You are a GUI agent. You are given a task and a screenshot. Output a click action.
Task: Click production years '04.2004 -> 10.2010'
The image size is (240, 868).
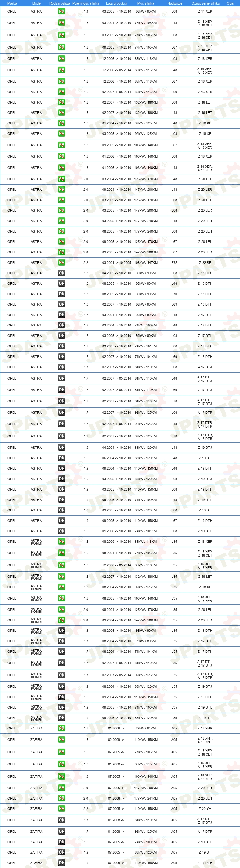[116, 448]
